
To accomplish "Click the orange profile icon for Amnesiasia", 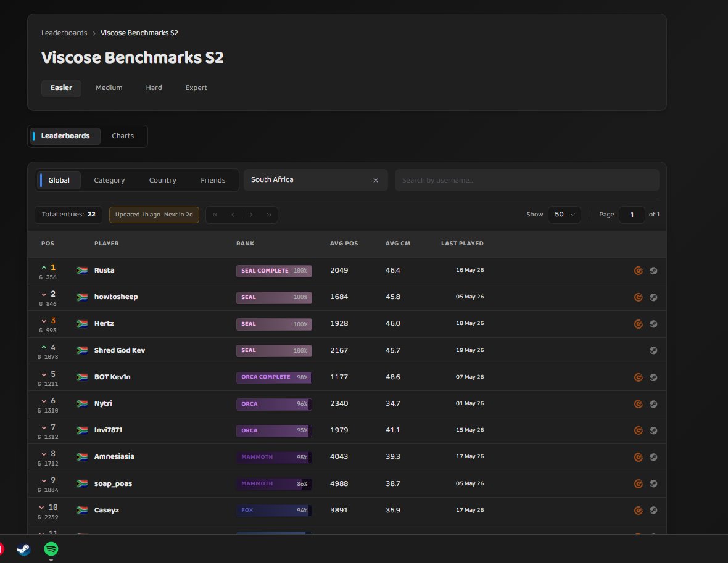I will (639, 457).
